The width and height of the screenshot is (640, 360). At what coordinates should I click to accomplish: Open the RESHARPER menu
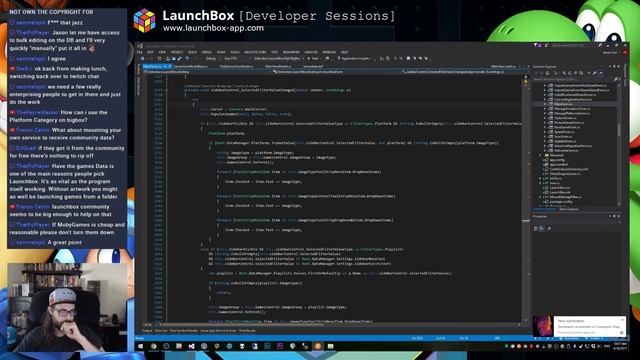[x=291, y=52]
